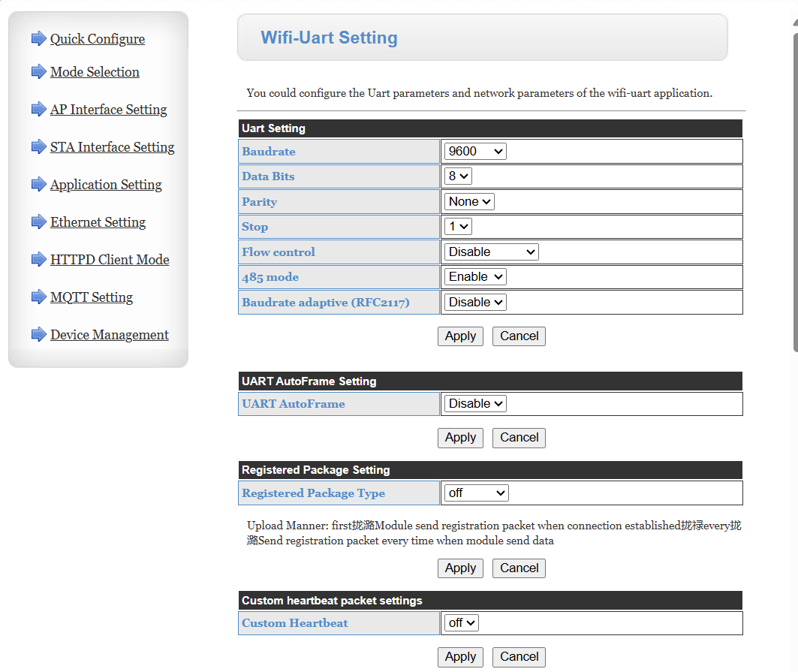798x672 pixels.
Task: Click the Parity label
Action: (x=259, y=202)
